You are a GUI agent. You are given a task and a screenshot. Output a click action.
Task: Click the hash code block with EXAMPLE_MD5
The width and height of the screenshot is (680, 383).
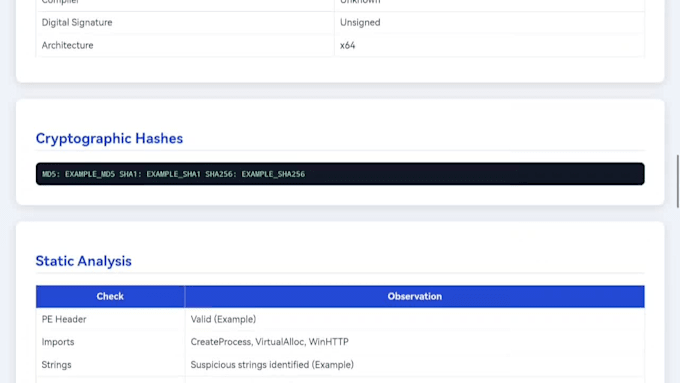340,174
